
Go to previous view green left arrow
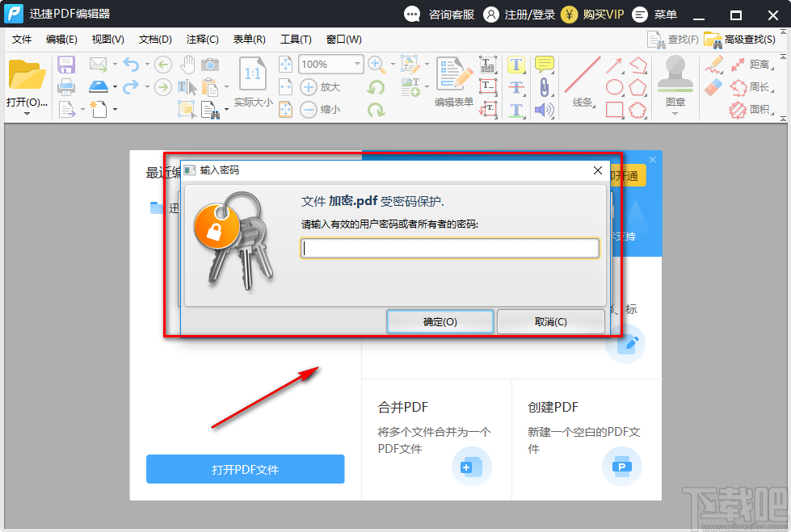coord(162,65)
